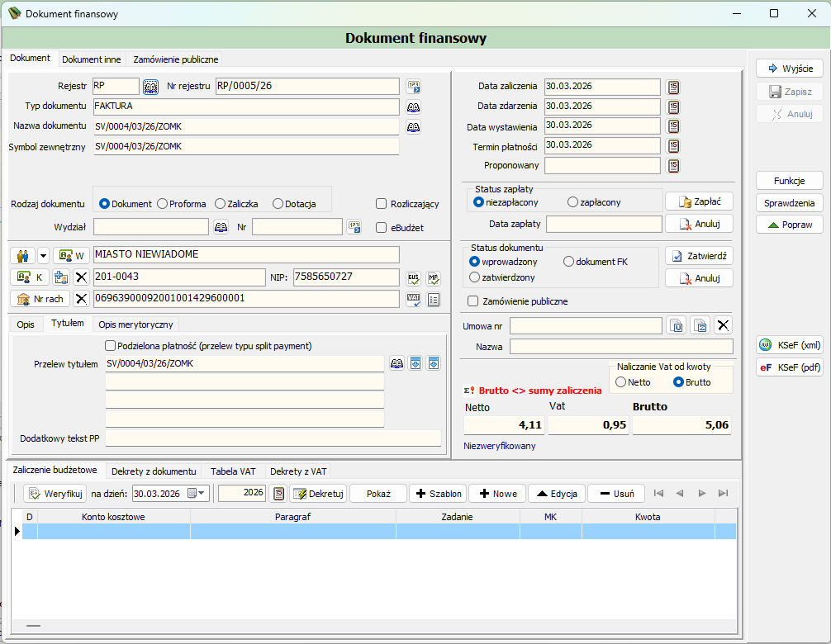This screenshot has width=831, height=644.
Task: Choose Netto for Naliczanie Vat
Action: [x=620, y=382]
